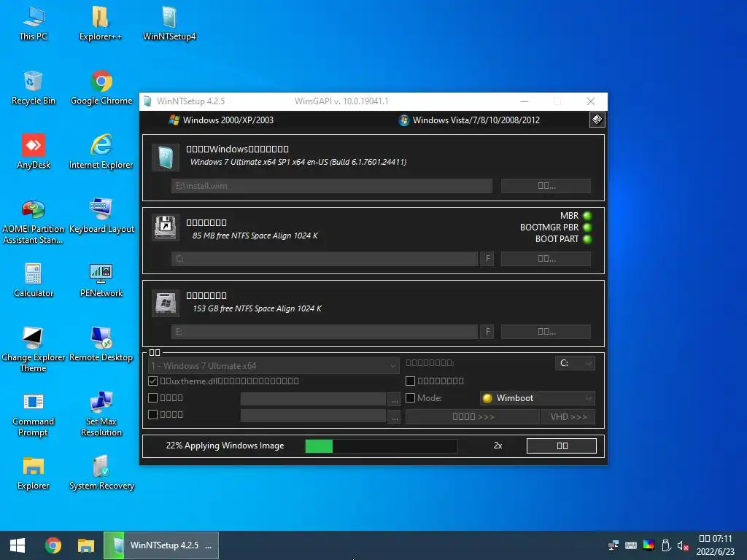
Task: Click browse button for boot drive C:
Action: click(546, 259)
